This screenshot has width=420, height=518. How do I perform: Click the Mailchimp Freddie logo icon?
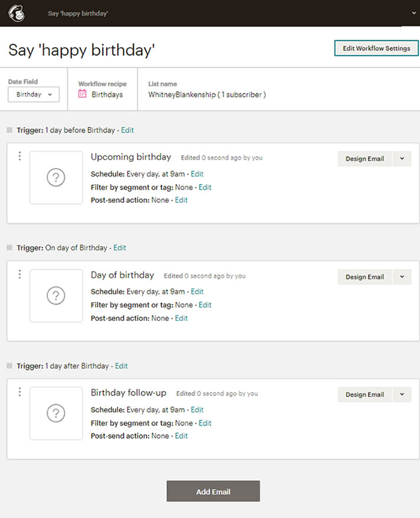point(17,13)
